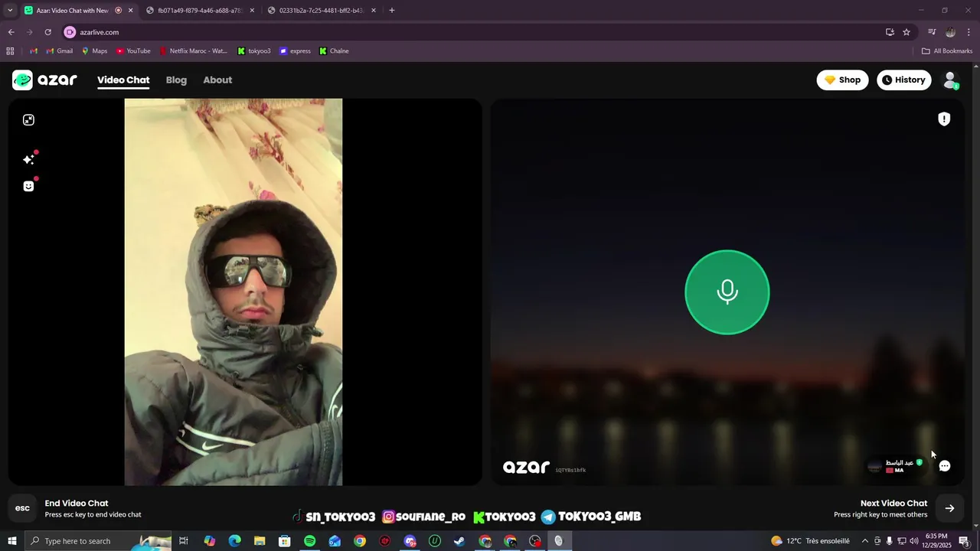Switch to the third browser tab 02331b2a
This screenshot has height=551, width=980.
point(322,11)
